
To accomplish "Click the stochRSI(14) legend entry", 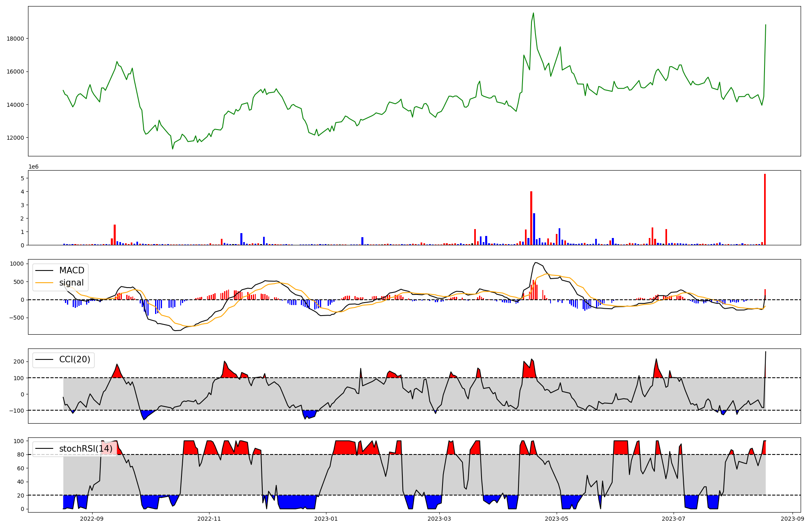I will 85,449.
